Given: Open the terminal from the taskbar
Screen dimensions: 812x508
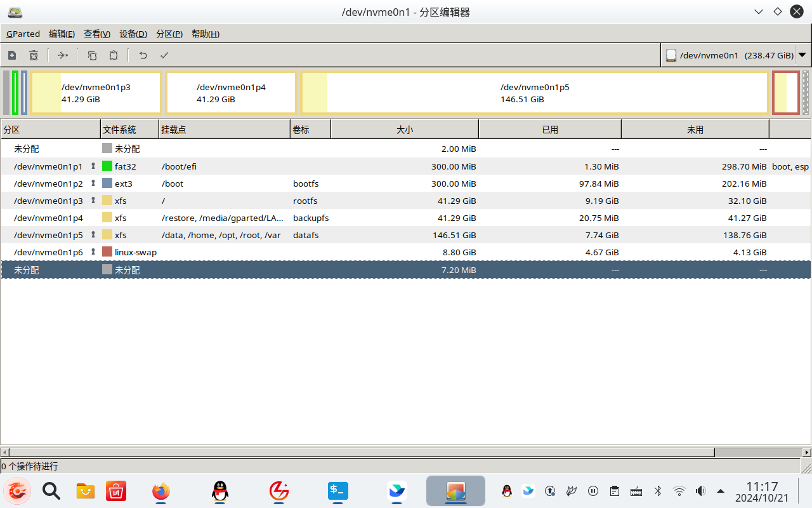Looking at the screenshot, I should pyautogui.click(x=337, y=491).
